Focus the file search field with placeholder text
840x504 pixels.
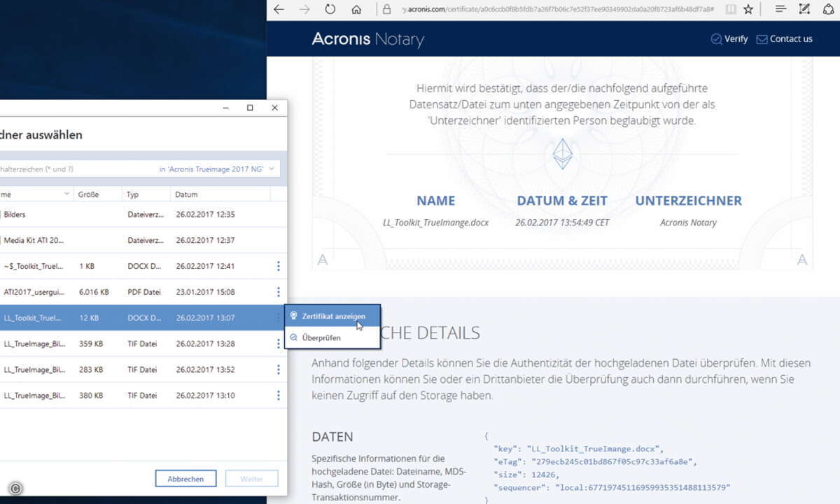(x=77, y=169)
